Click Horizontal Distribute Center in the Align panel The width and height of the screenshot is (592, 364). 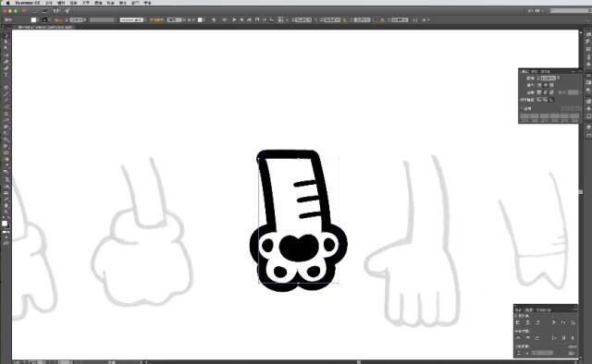[563, 337]
